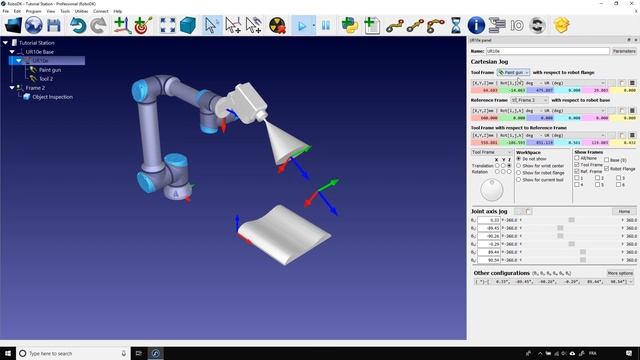Screen dimensions: 640x360
Task: Open reference frame pose format dropdown
Action: pyautogui.click(x=538, y=111)
